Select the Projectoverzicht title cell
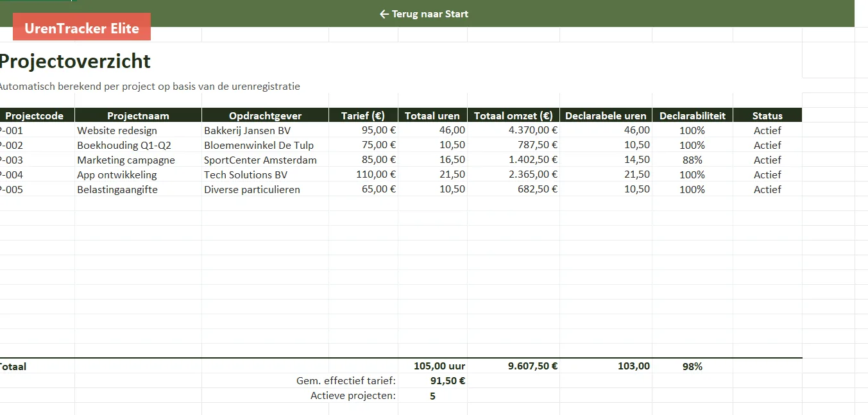Screen dimensions: 868x415 coord(74,61)
